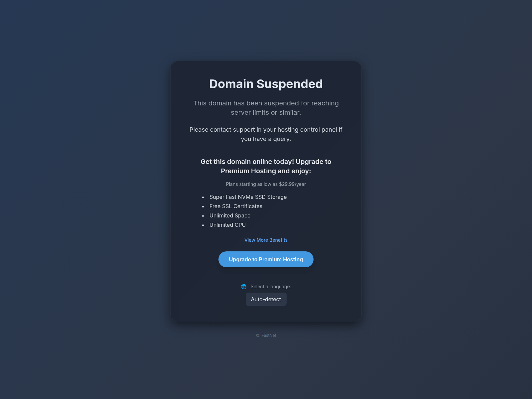Click the bullet beside Unlimited Space
Viewport: 532px width, 399px height.
pos(203,216)
